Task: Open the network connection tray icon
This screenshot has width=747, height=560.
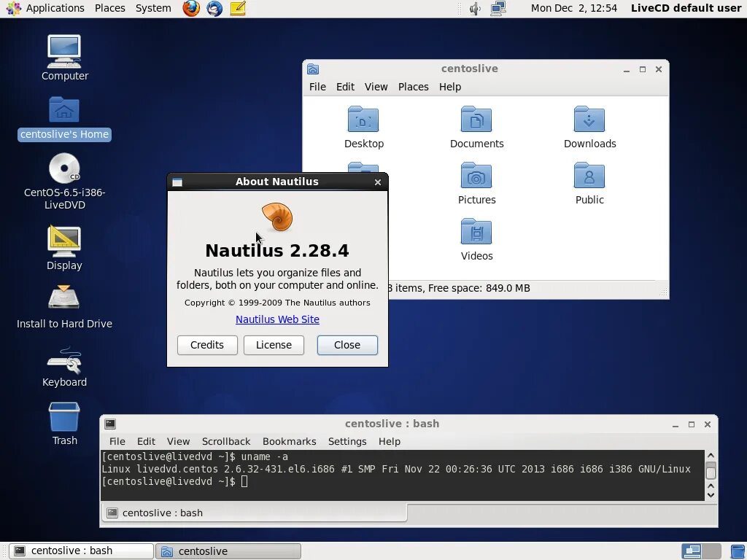Action: click(498, 8)
